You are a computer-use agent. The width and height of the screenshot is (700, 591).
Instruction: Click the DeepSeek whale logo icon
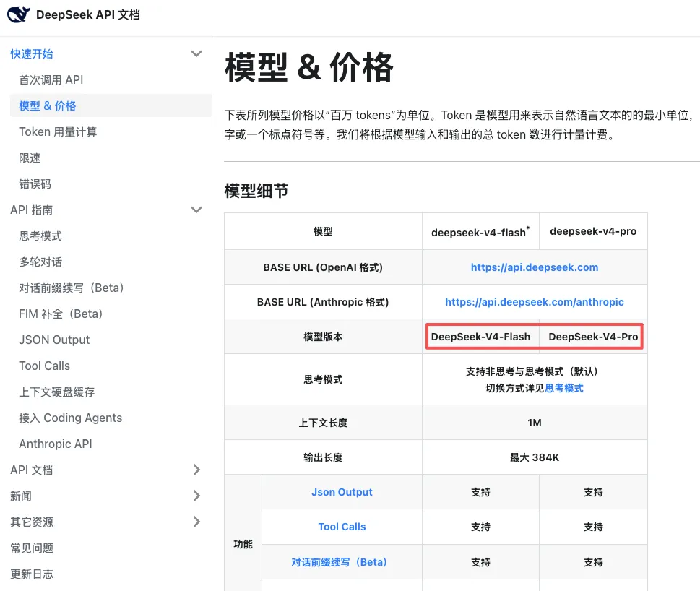pyautogui.click(x=19, y=14)
